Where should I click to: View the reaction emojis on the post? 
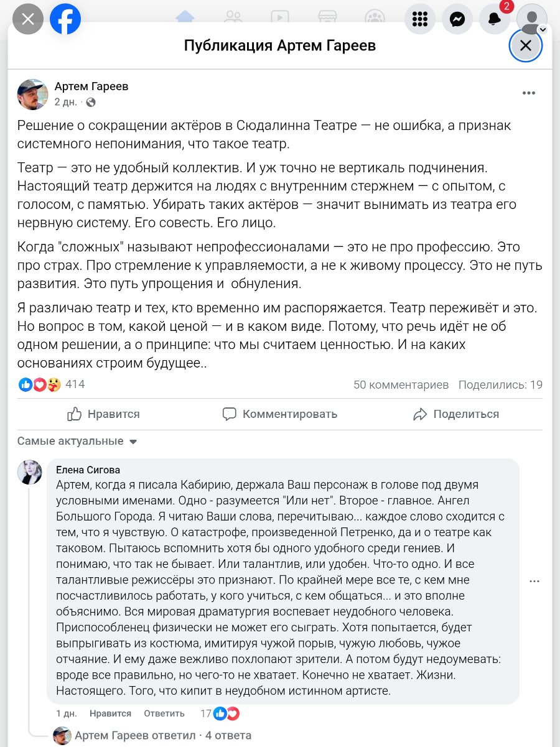click(40, 384)
